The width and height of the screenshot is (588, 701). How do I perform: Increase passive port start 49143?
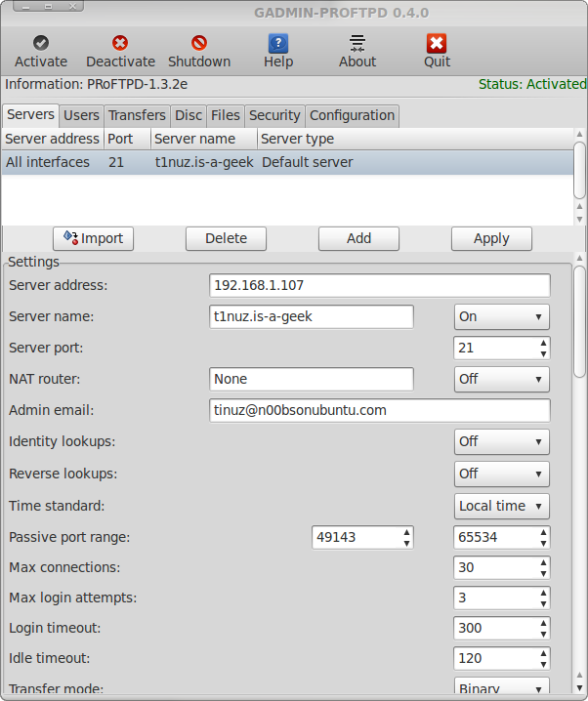click(x=406, y=532)
